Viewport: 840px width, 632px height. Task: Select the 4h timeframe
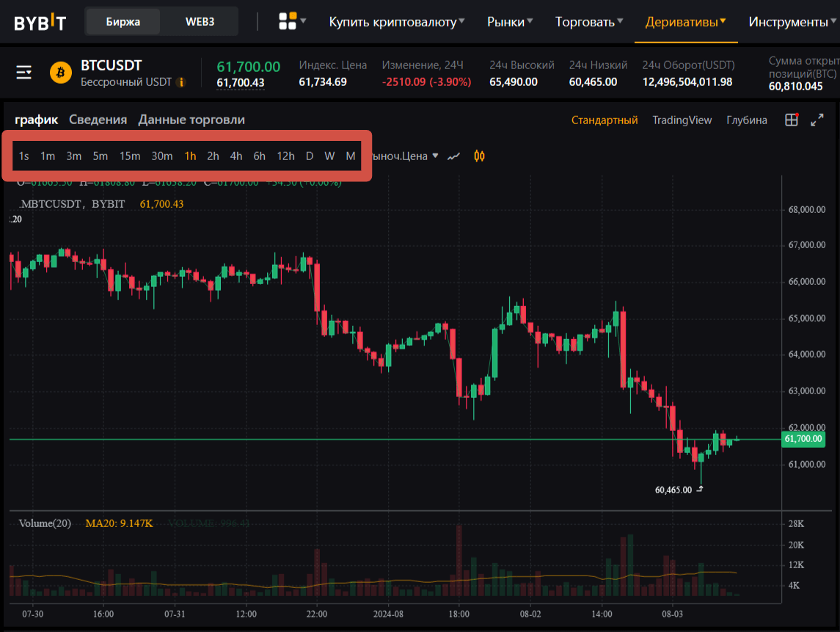pyautogui.click(x=236, y=156)
